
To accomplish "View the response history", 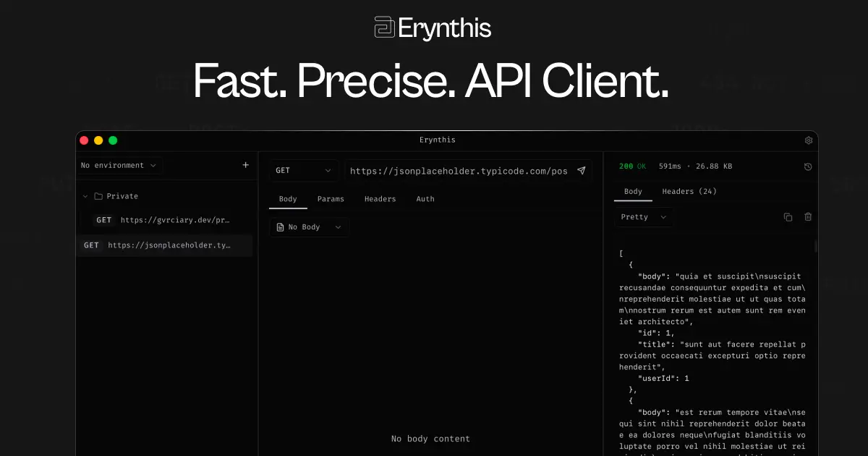I will tap(808, 166).
